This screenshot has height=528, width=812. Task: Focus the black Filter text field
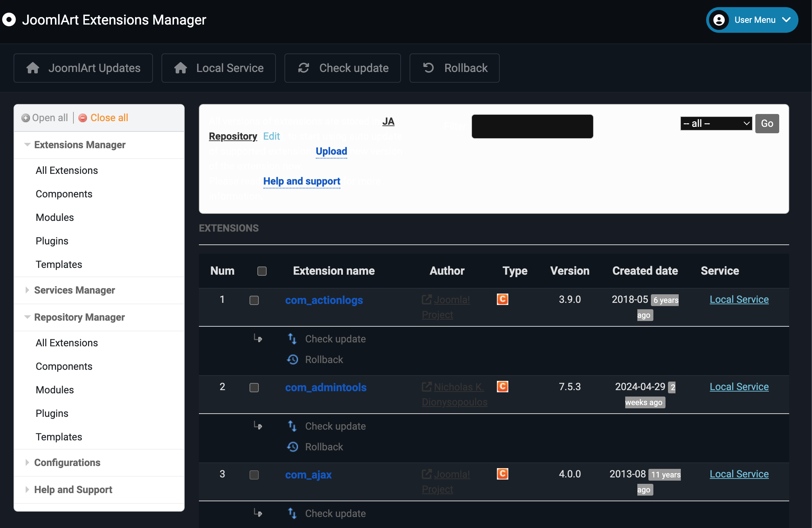tap(532, 126)
